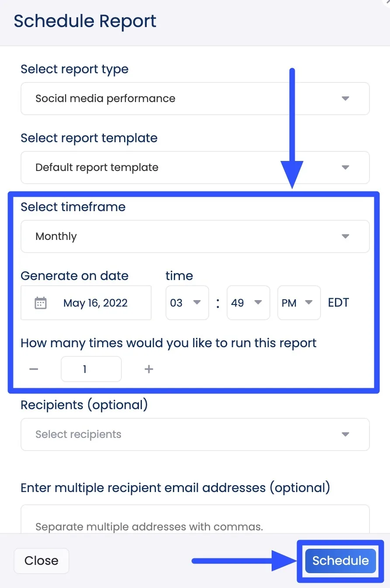Click the chevron on the report type field

[345, 99]
